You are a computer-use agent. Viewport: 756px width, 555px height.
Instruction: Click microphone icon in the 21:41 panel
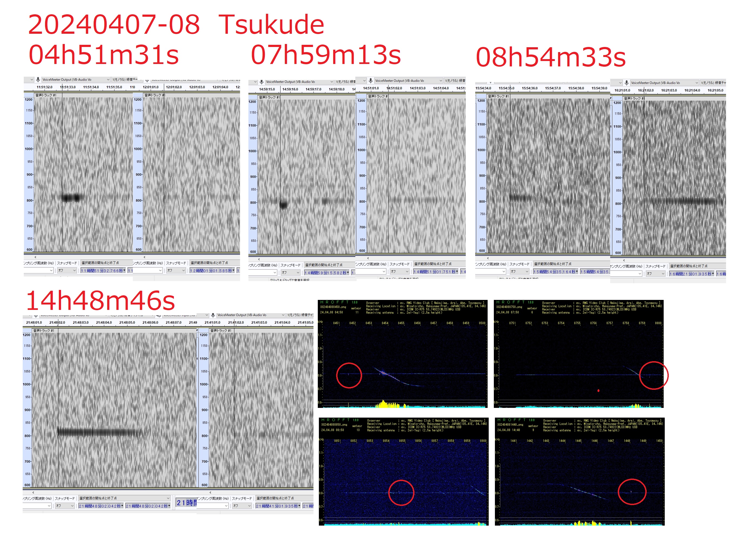click(213, 315)
